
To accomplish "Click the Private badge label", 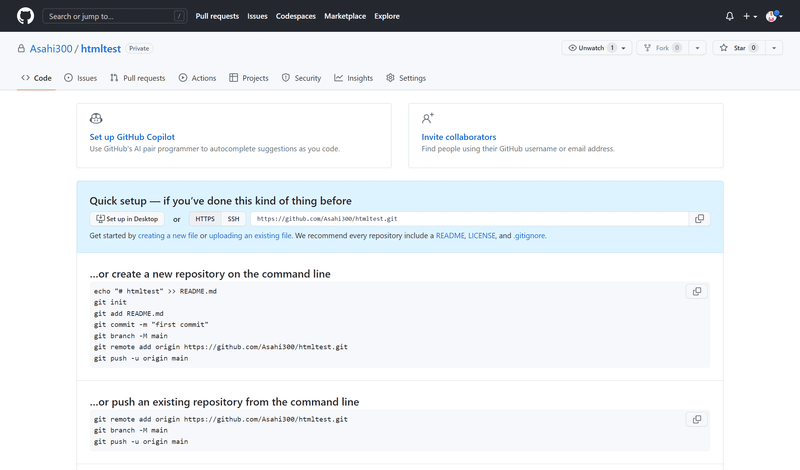I will (139, 48).
